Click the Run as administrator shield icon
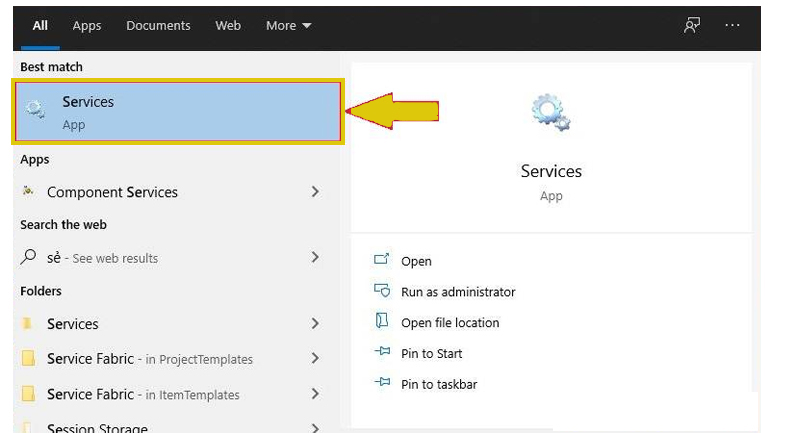800x433 pixels. coord(382,291)
